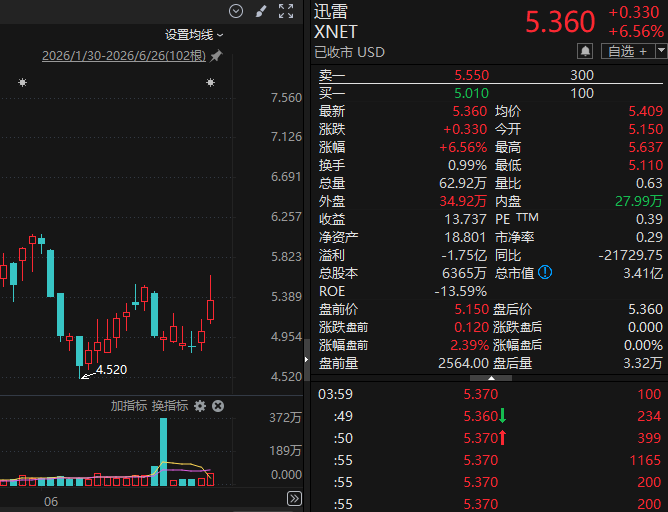
Task: Click the 总市值 value 3.41亿
Action: click(643, 273)
